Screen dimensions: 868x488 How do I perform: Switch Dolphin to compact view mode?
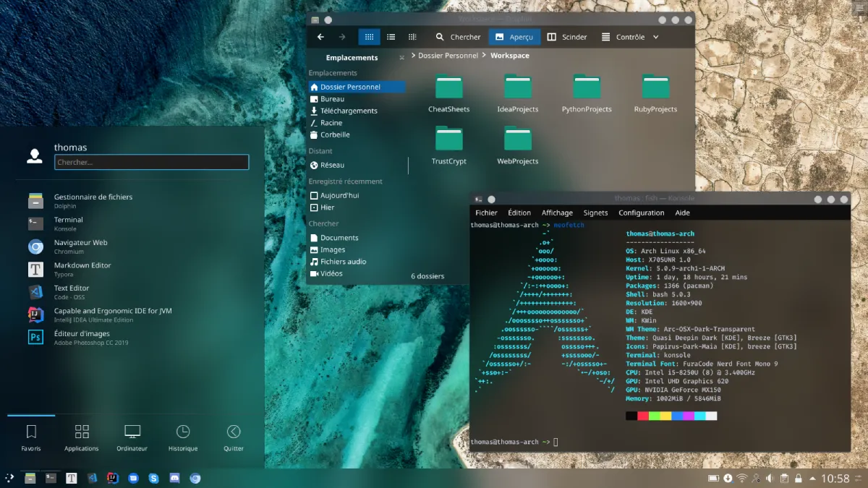point(391,37)
